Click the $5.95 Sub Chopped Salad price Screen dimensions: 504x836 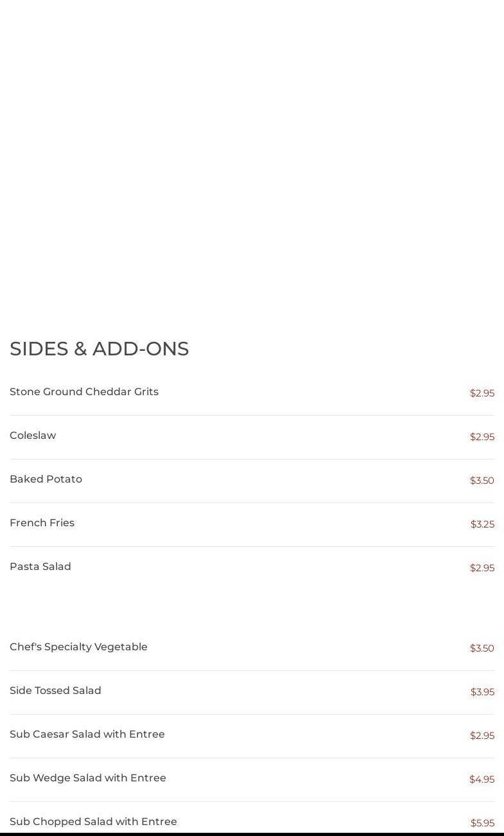tap(482, 823)
